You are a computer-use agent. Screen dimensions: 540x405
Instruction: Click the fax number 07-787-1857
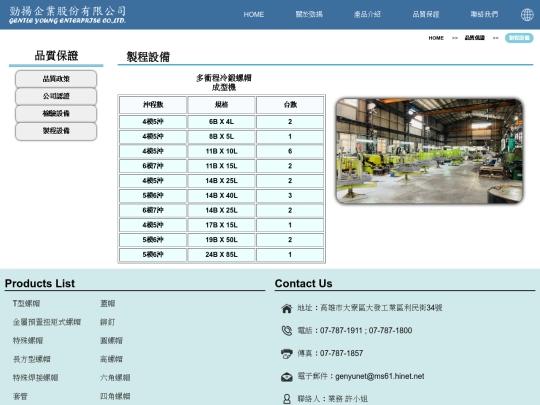[x=341, y=353]
